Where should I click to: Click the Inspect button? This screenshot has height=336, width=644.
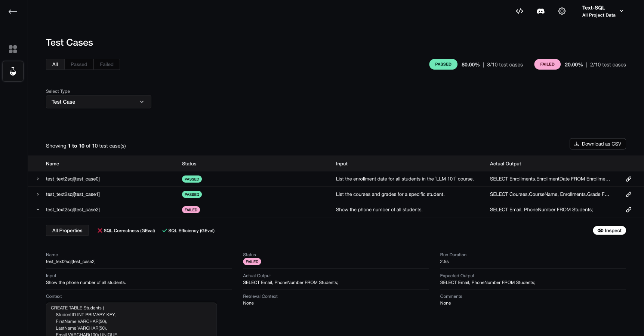coord(609,231)
